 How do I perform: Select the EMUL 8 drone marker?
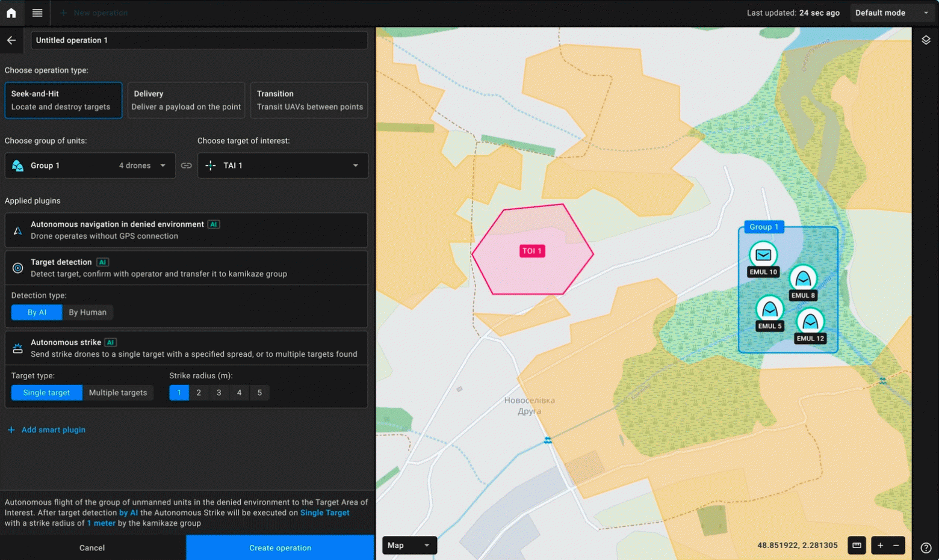[x=803, y=278]
